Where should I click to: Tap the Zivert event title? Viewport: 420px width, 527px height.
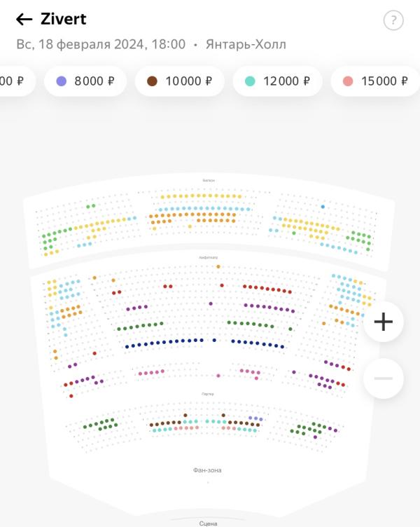(x=64, y=19)
